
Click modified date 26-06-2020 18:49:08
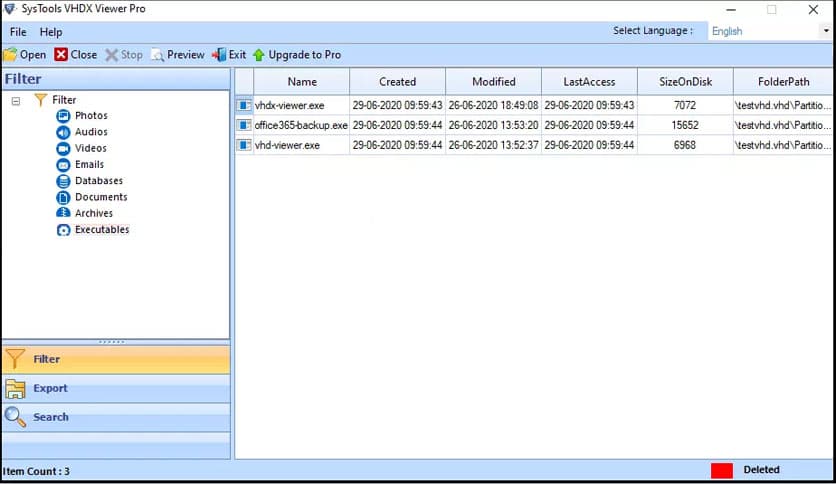(x=494, y=106)
